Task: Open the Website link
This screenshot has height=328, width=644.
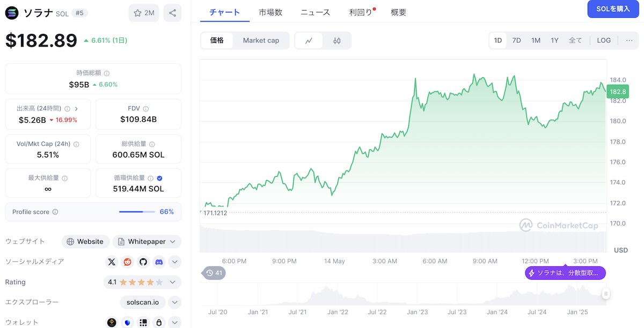Action: 85,242
